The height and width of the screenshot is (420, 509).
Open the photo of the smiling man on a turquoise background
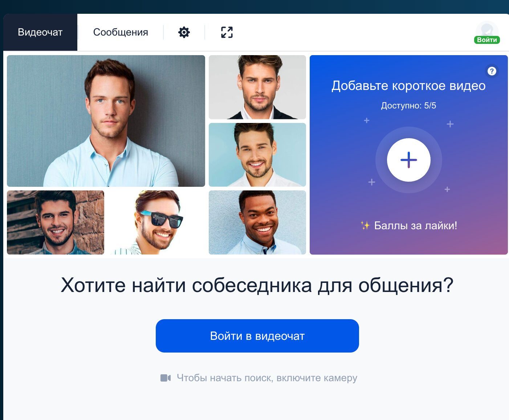point(257,155)
